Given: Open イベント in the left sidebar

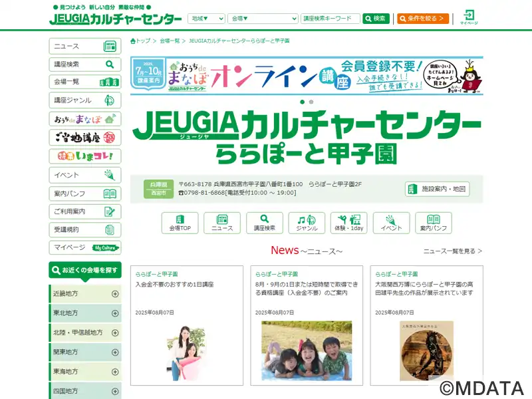Looking at the screenshot, I should [x=85, y=175].
